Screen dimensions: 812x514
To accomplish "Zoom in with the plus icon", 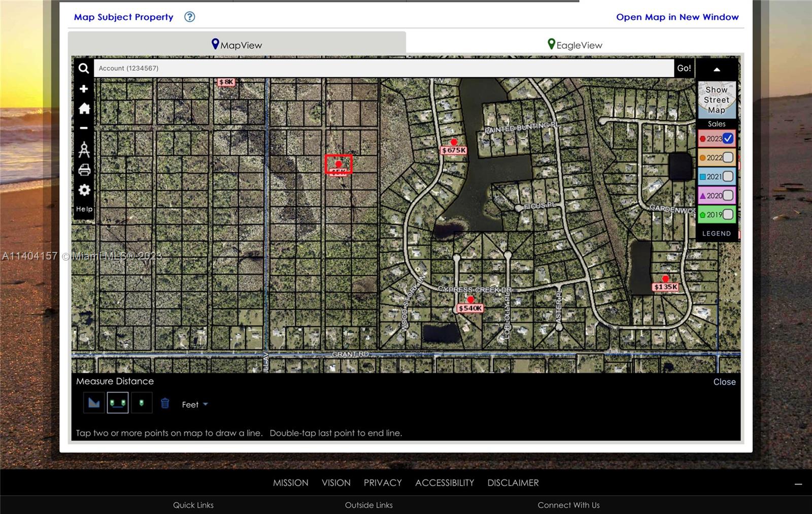I will click(x=84, y=89).
